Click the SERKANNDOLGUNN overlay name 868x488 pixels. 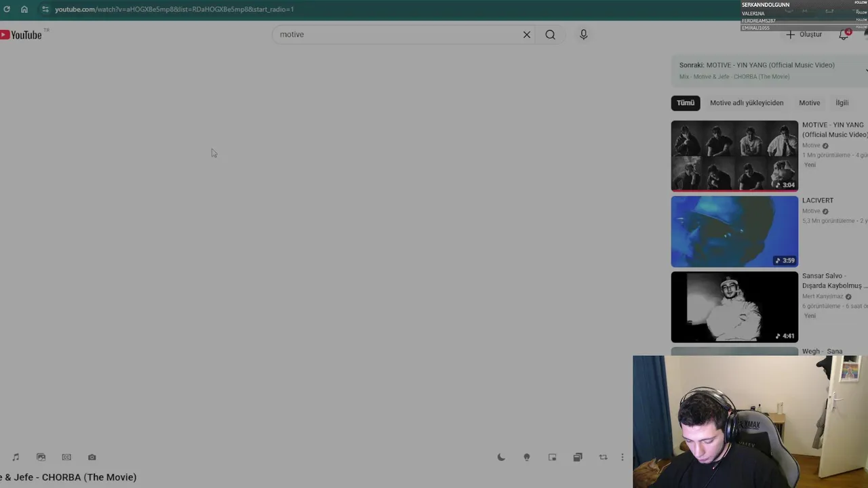(766, 5)
